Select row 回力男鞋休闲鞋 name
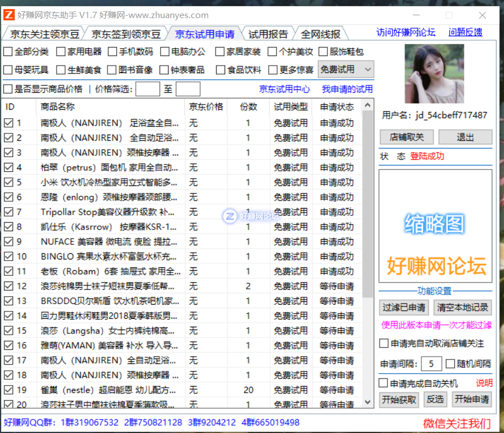The width and height of the screenshot is (504, 433). point(109,316)
